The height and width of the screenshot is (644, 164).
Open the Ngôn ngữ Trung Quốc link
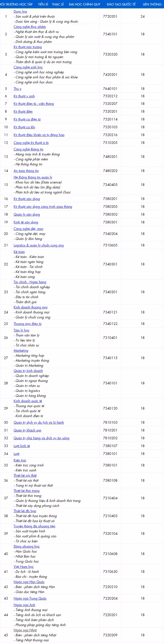pos(30,598)
